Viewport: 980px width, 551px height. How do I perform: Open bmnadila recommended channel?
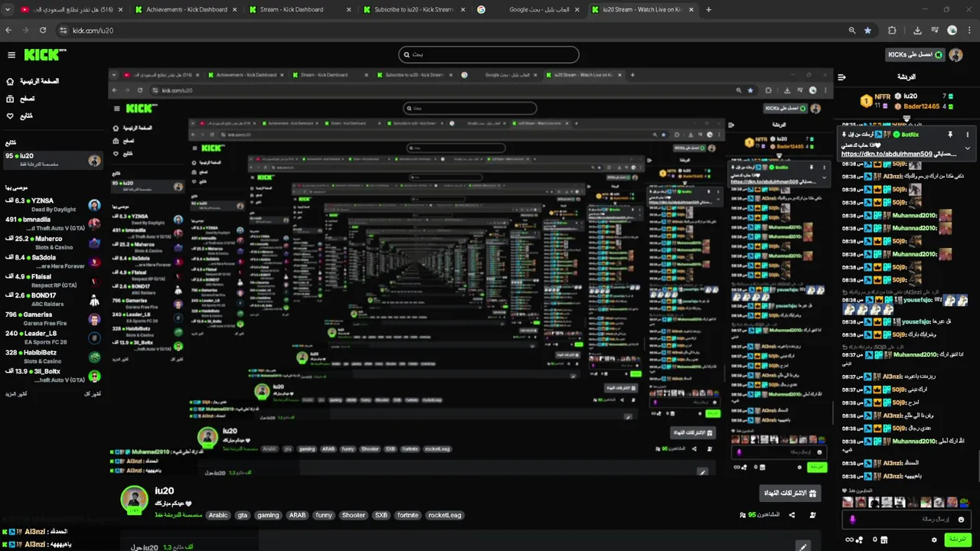coord(53,223)
